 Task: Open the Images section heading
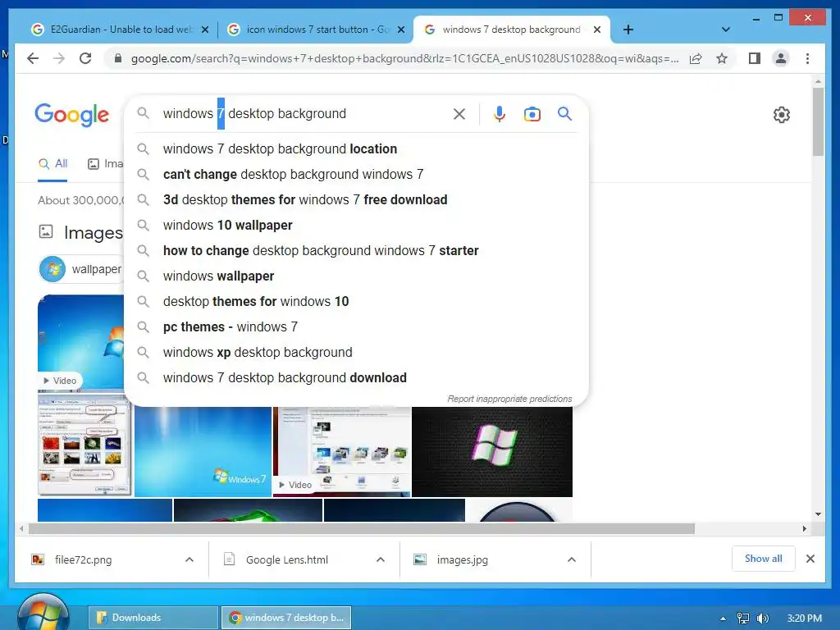coord(93,233)
